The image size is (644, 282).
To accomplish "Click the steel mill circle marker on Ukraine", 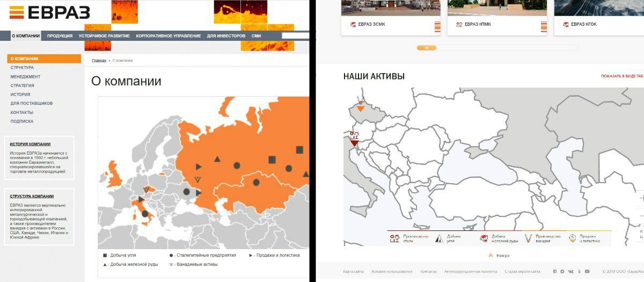I will (x=186, y=192).
